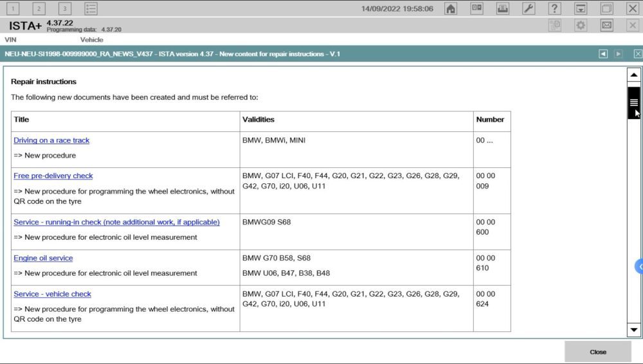Open numbered view 2 in top bar
The image size is (643, 364).
[39, 8]
